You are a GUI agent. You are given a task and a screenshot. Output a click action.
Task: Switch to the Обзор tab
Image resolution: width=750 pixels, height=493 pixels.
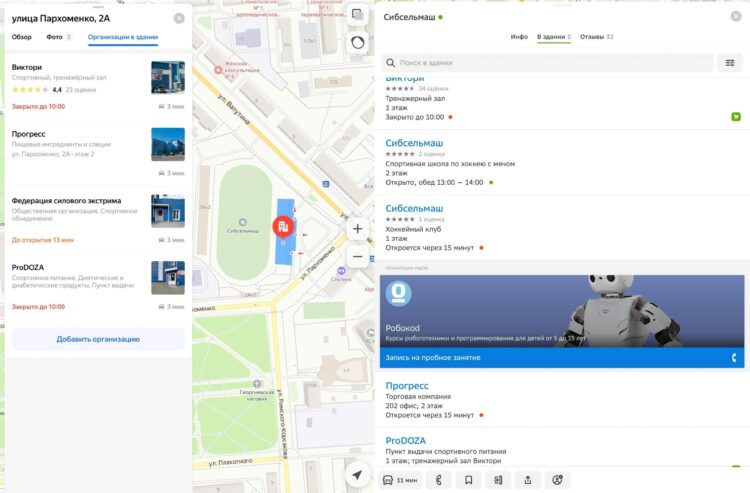tap(22, 37)
